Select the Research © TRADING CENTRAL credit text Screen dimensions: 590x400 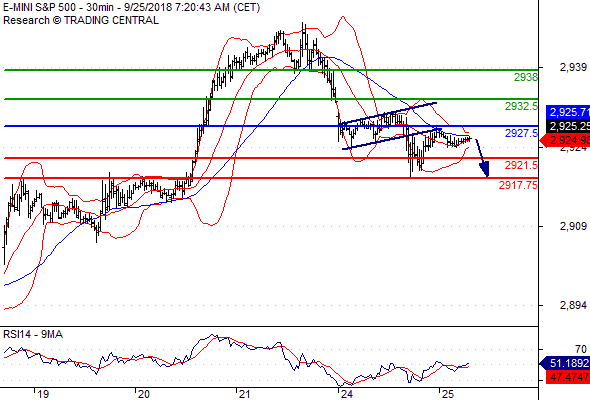pos(81,20)
